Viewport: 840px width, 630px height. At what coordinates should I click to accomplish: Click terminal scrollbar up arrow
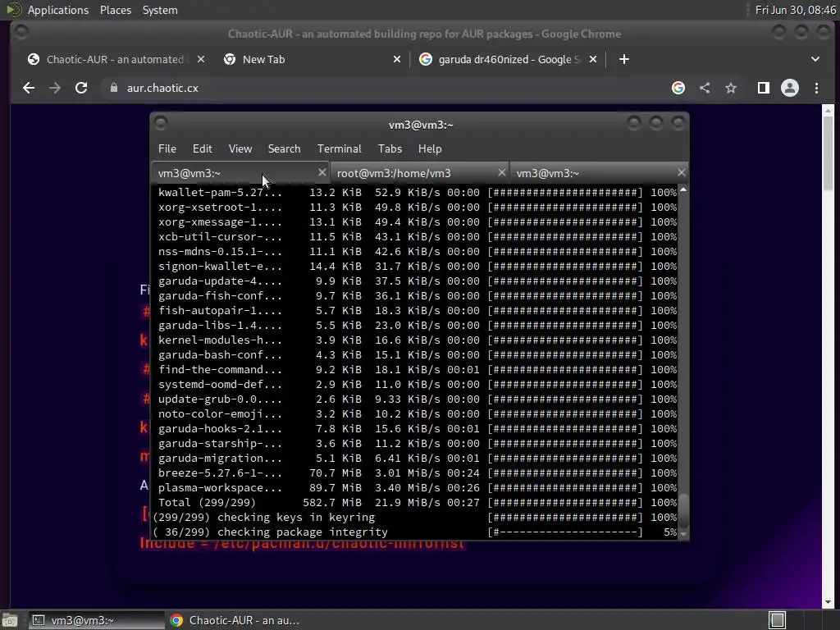(683, 190)
